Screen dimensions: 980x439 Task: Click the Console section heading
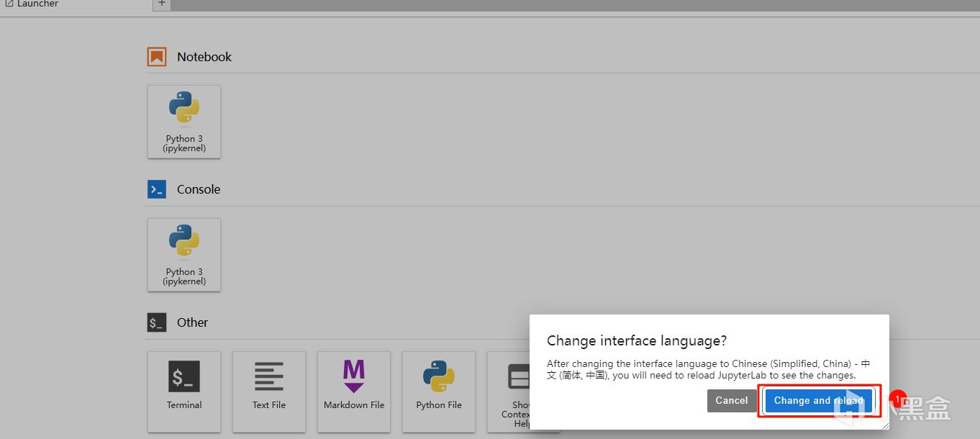(x=199, y=189)
